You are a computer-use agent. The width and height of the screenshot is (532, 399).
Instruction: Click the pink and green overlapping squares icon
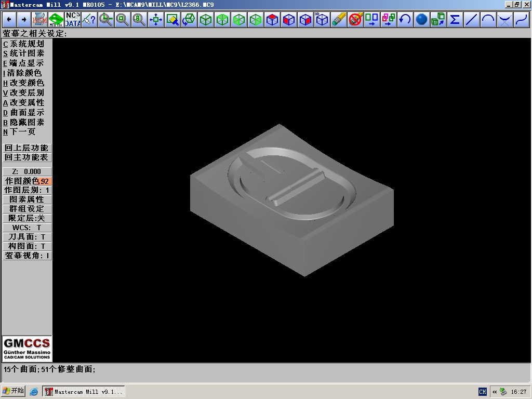click(x=389, y=20)
